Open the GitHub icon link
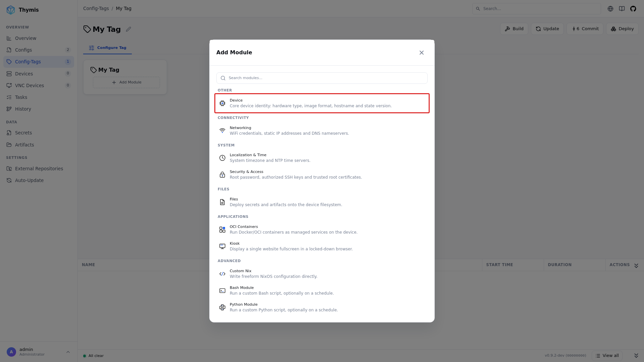The width and height of the screenshot is (644, 362). 633,9
